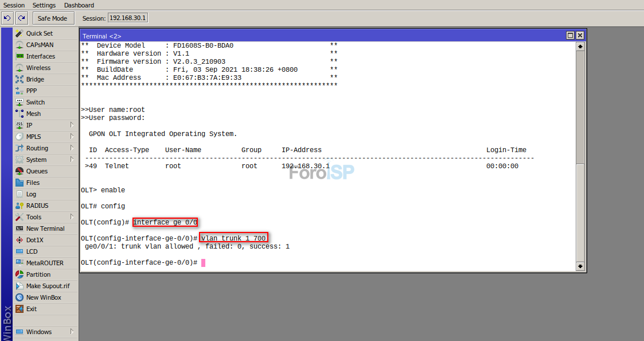The image size is (644, 341).
Task: Open the Interfaces list
Action: pyautogui.click(x=40, y=56)
